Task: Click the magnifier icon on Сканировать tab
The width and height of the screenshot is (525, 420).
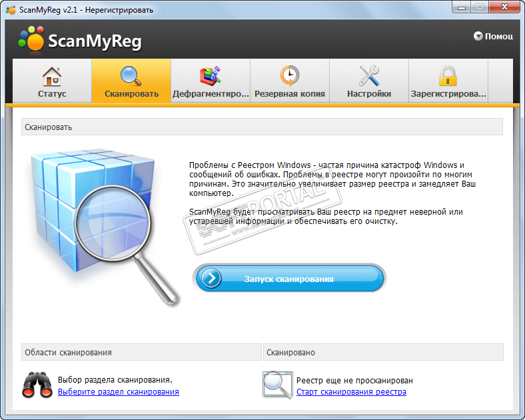Action: tap(131, 76)
